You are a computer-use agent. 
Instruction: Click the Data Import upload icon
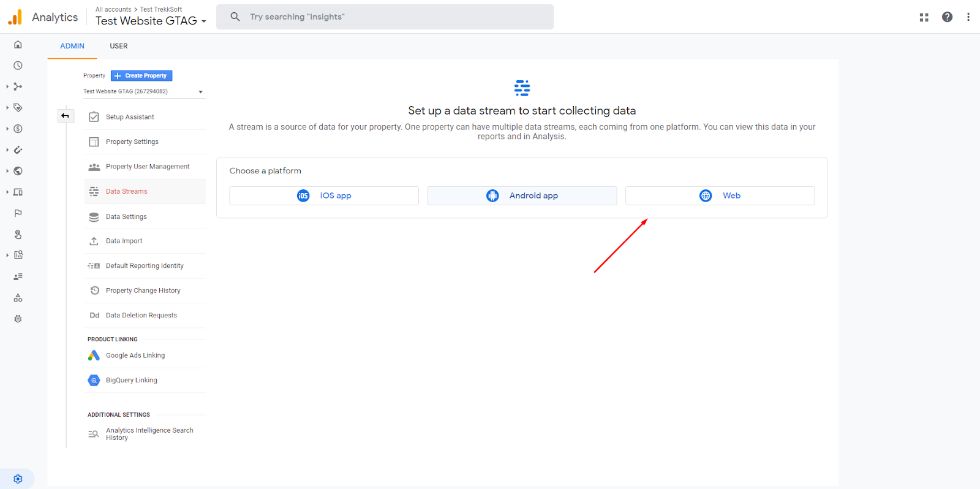tap(94, 241)
